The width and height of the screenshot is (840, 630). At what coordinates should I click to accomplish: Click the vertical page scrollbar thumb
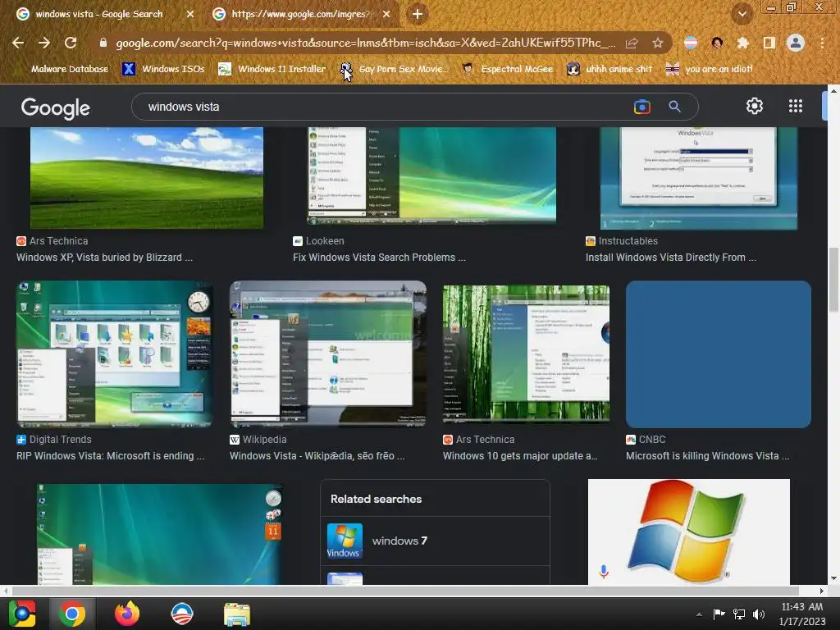click(833, 280)
